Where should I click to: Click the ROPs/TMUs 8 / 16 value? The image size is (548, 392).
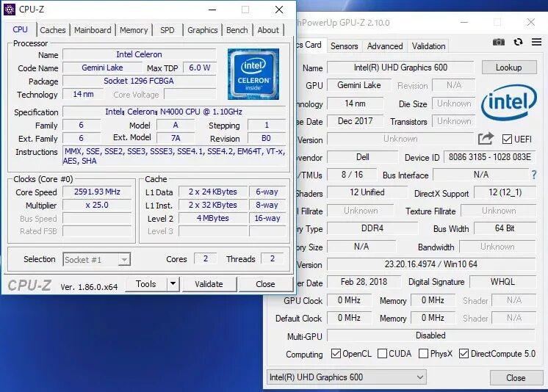tap(352, 175)
